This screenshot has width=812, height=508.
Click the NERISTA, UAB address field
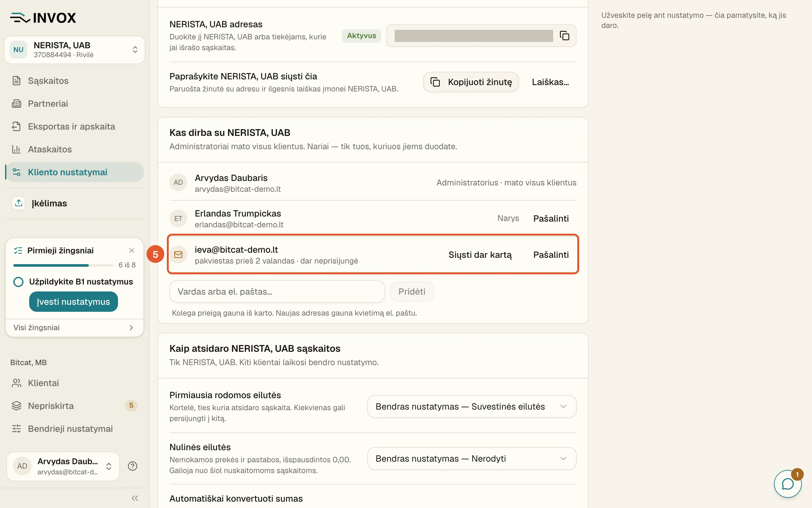pos(481,35)
